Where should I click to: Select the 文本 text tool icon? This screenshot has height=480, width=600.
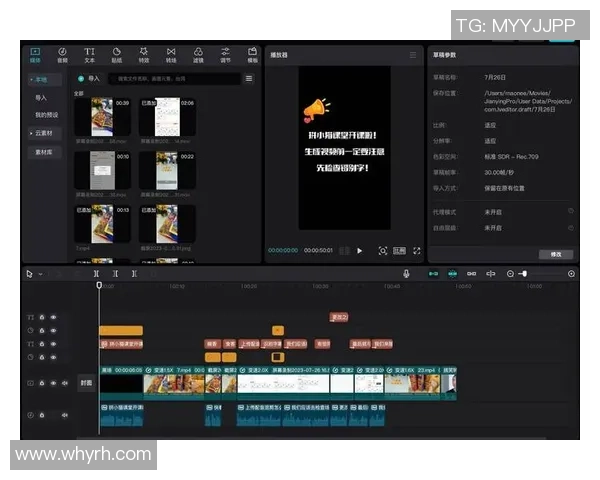[x=89, y=54]
